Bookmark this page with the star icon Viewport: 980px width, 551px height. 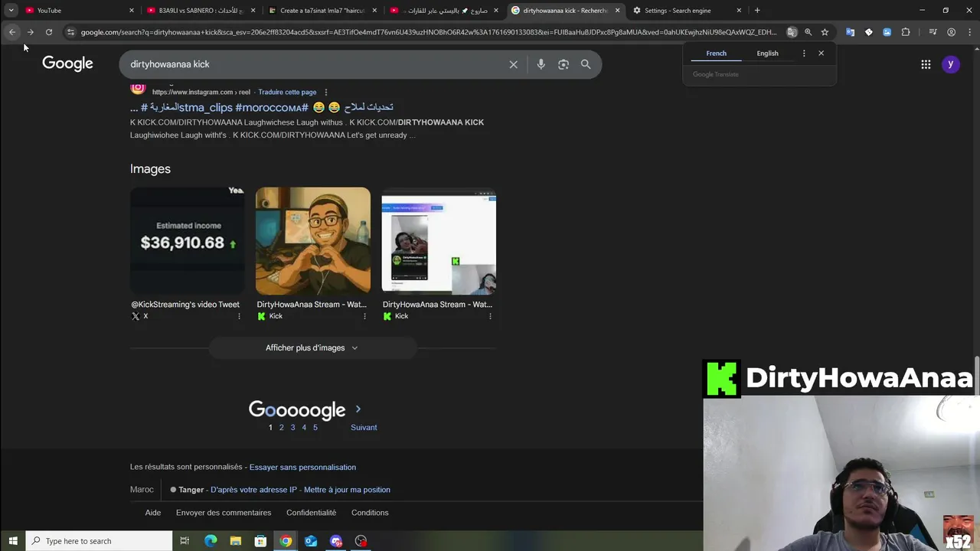tap(825, 32)
